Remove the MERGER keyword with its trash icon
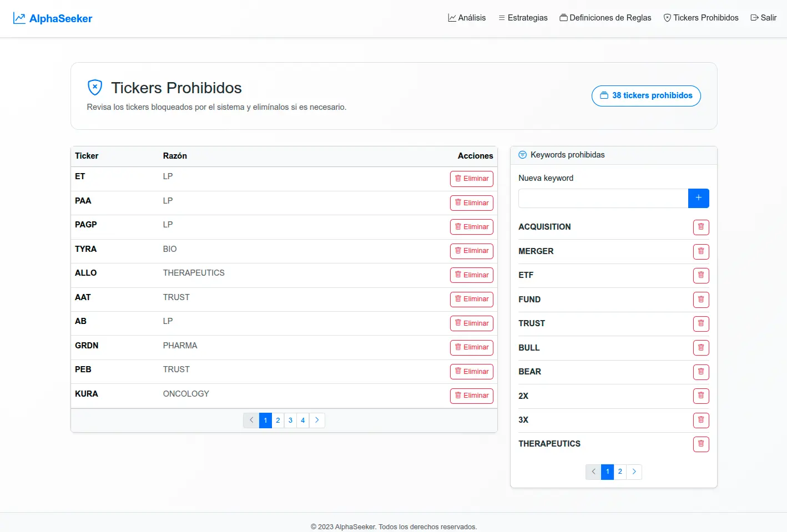Viewport: 787px width, 532px height. [x=701, y=251]
